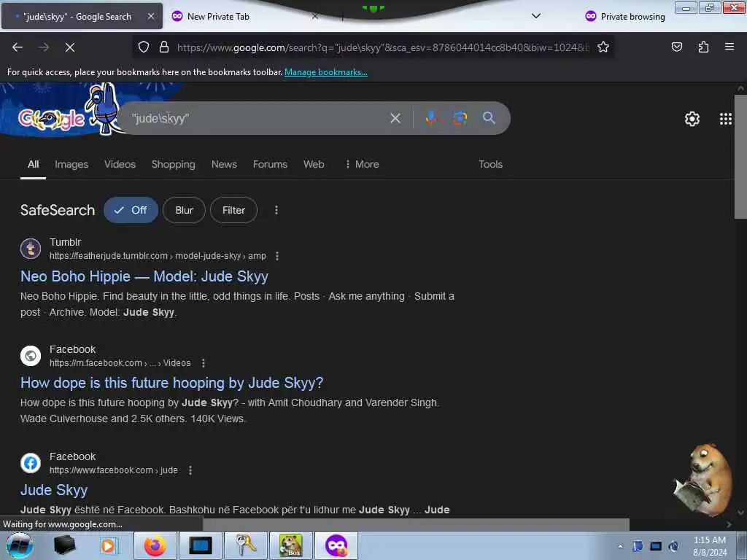The image size is (747, 560).
Task: Open the Firefox application menu
Action: [729, 47]
